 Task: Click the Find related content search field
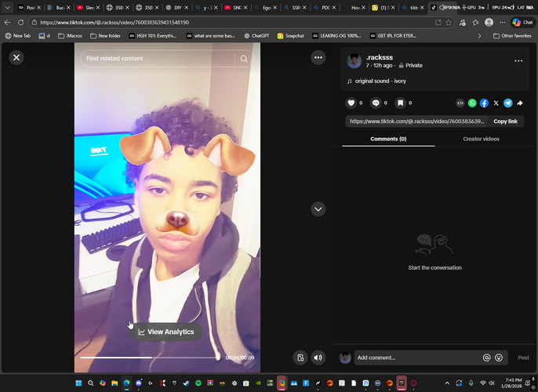click(157, 59)
